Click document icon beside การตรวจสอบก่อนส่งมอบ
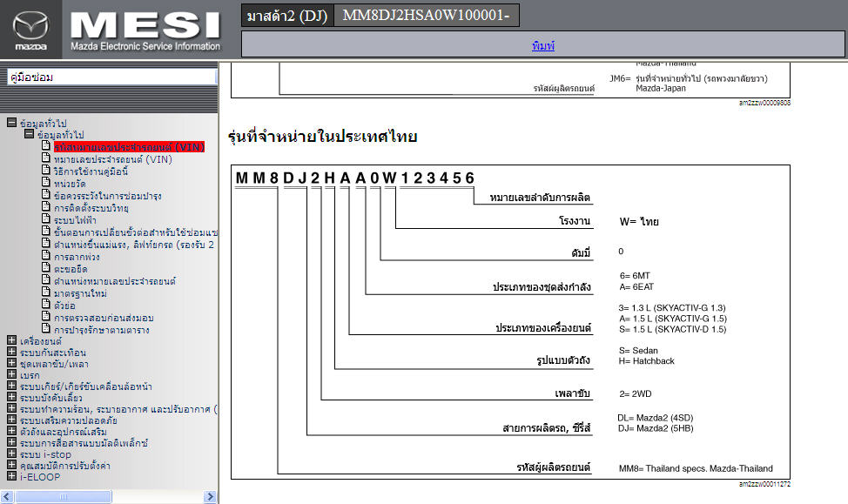The height and width of the screenshot is (504, 848). pyautogui.click(x=46, y=316)
